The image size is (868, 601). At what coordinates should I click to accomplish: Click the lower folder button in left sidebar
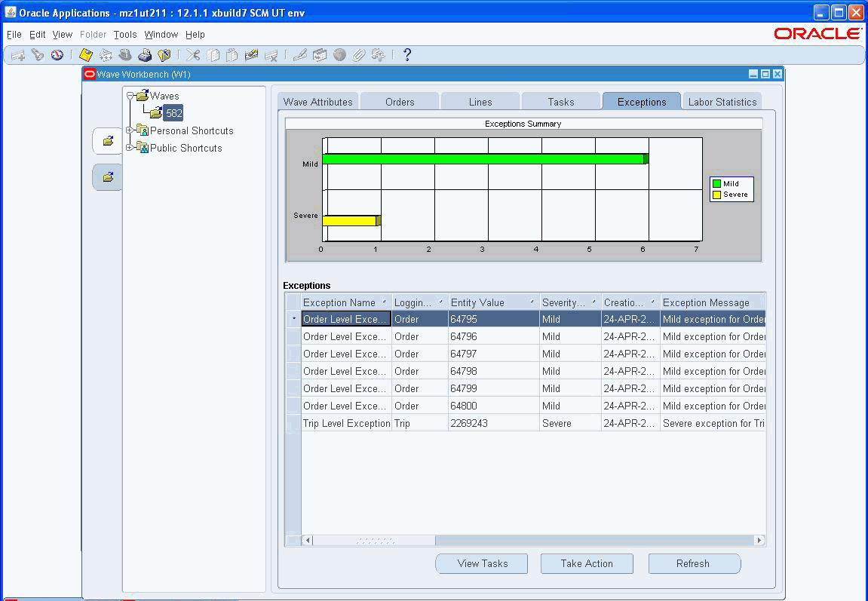tap(107, 177)
